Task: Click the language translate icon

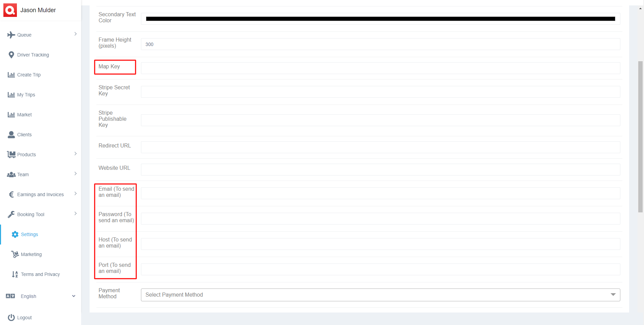Action: click(10, 296)
